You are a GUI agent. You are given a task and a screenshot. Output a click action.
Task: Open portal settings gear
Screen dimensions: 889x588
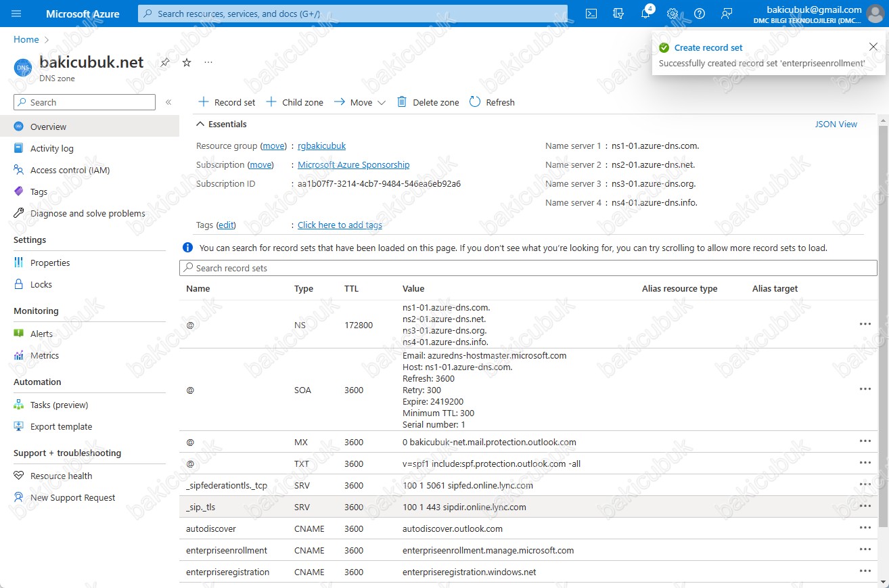tap(673, 14)
